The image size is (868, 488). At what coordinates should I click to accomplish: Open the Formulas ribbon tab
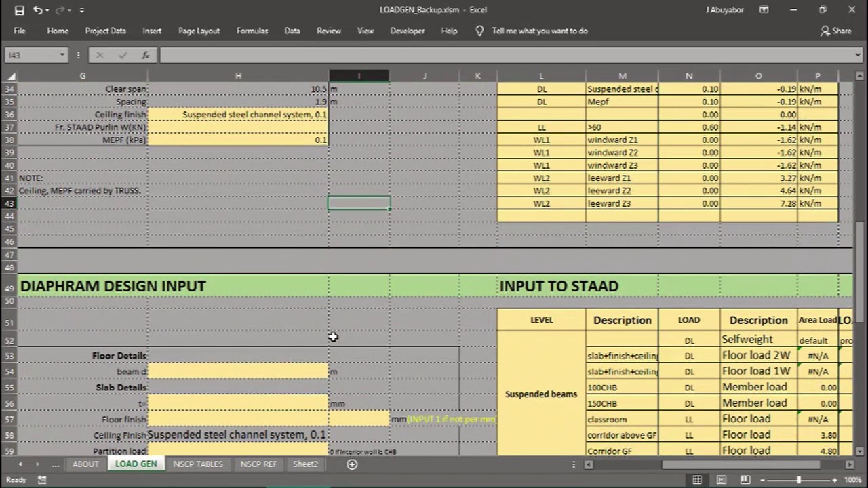[252, 30]
